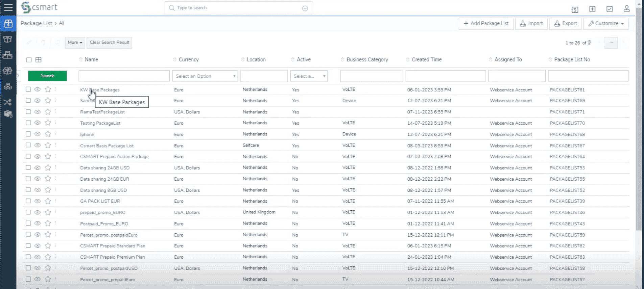Image resolution: width=644 pixels, height=289 pixels.
Task: Open the billing dollar icon in the top bar
Action: tap(575, 9)
